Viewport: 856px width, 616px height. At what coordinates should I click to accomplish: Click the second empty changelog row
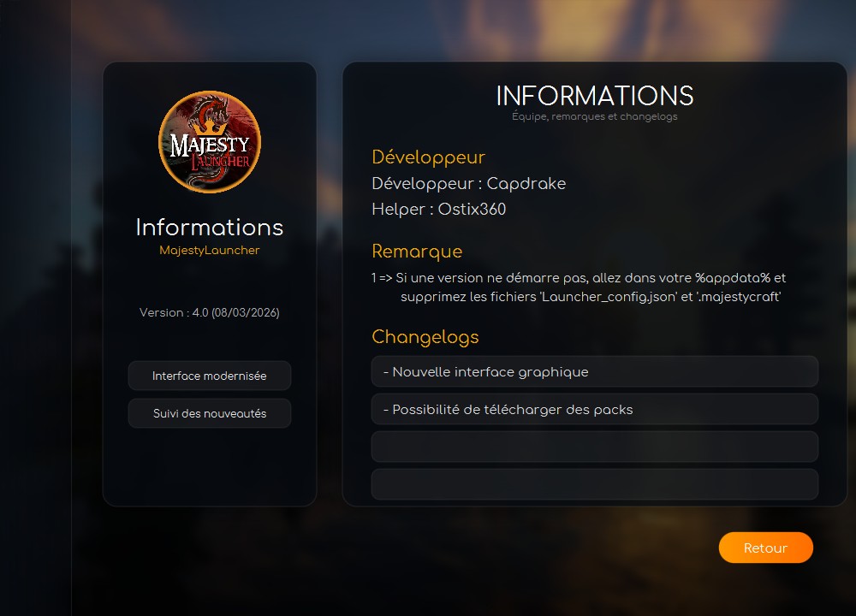tap(594, 483)
